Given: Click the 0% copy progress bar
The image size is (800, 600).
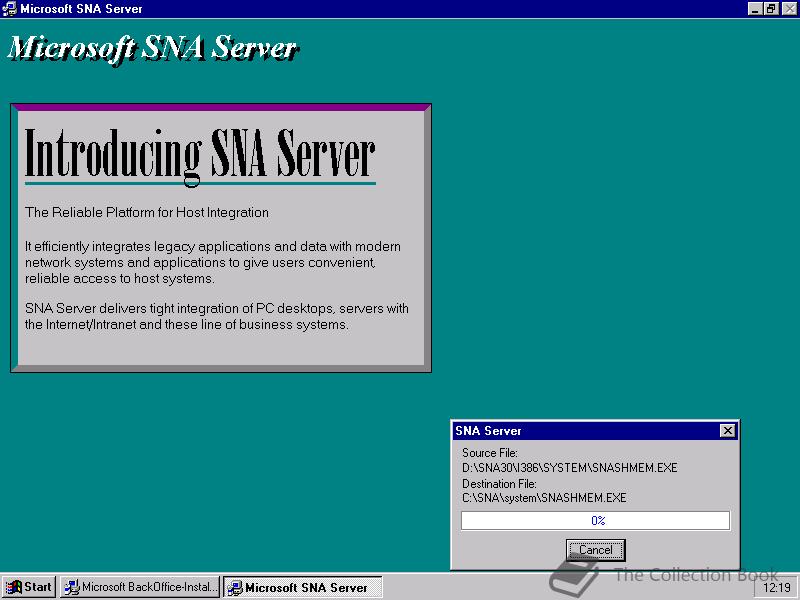Looking at the screenshot, I should (x=595, y=520).
